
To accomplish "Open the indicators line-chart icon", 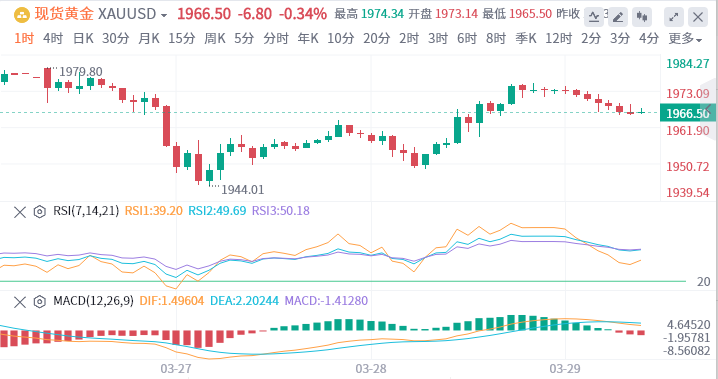I will click(594, 17).
